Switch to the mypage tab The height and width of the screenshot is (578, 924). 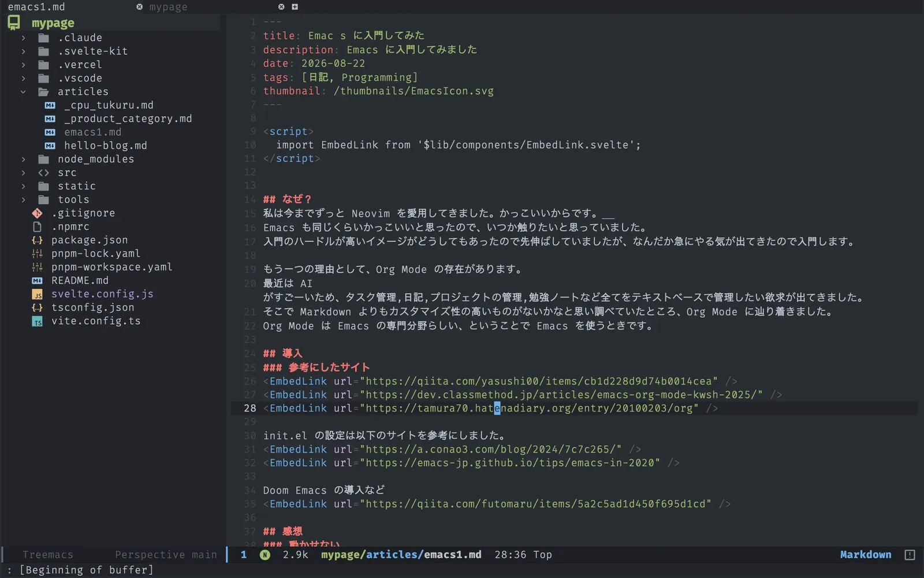[168, 7]
